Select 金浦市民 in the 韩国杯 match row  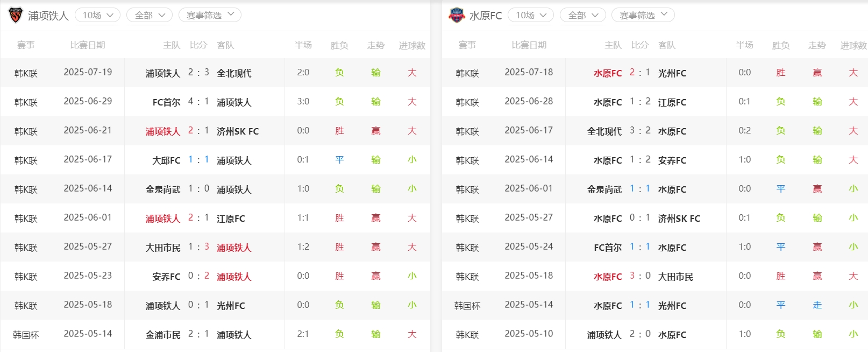(x=163, y=335)
